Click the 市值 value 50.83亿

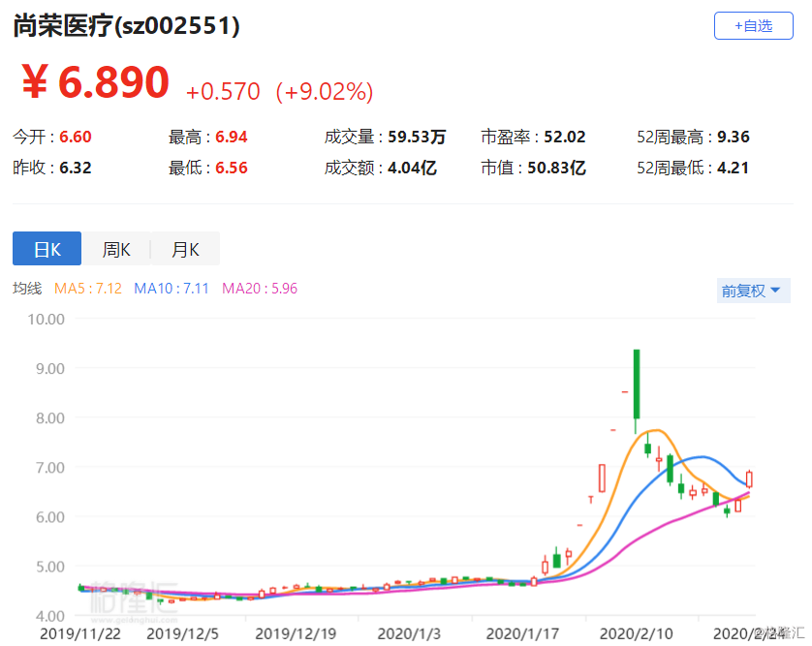(x=556, y=168)
